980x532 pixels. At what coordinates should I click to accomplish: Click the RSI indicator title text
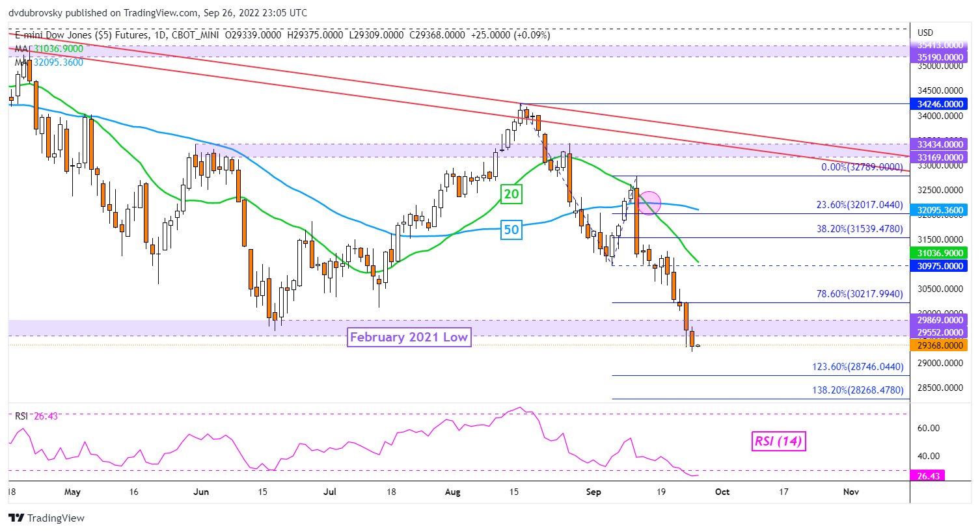22,416
